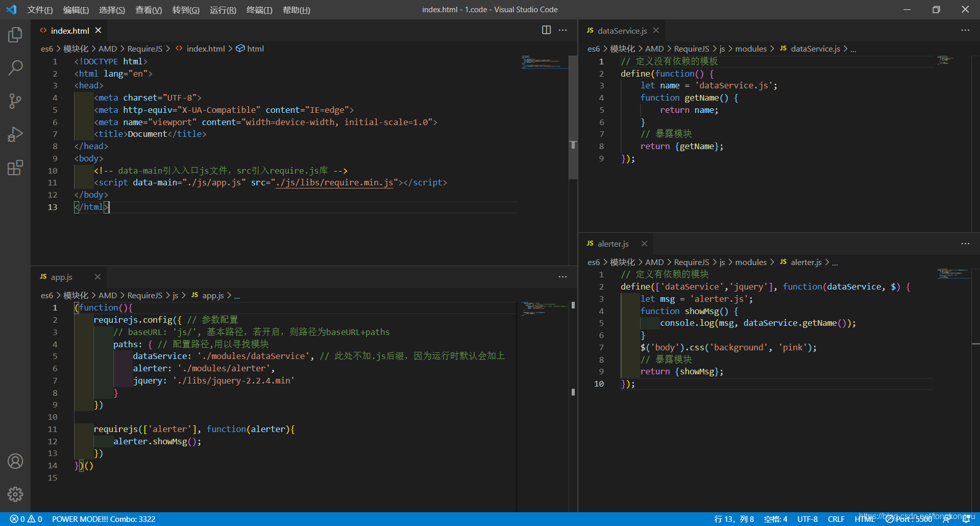The width and height of the screenshot is (980, 526).
Task: Expand the index.html file breadcrumb
Action: point(200,49)
